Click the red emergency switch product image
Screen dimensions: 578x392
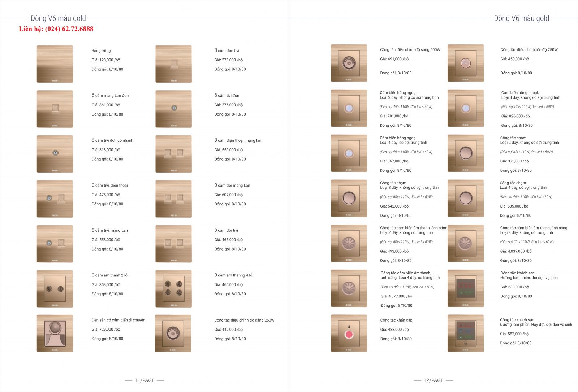(349, 333)
